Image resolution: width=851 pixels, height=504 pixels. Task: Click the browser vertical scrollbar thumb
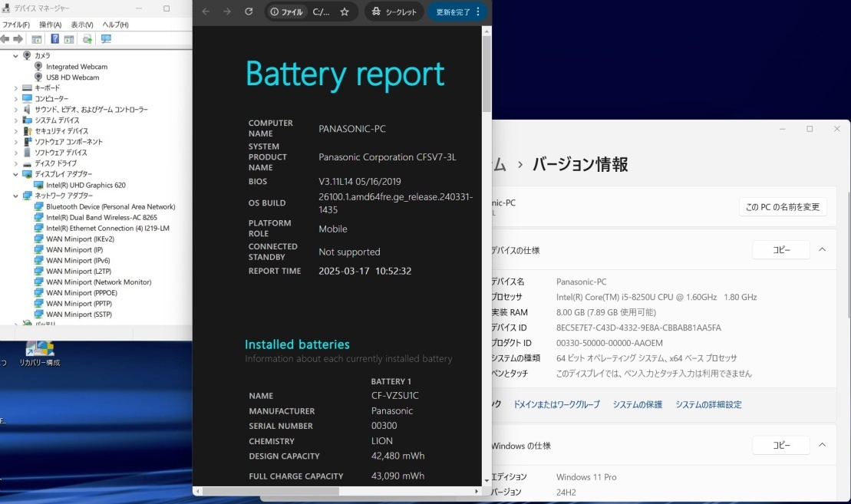click(x=487, y=73)
